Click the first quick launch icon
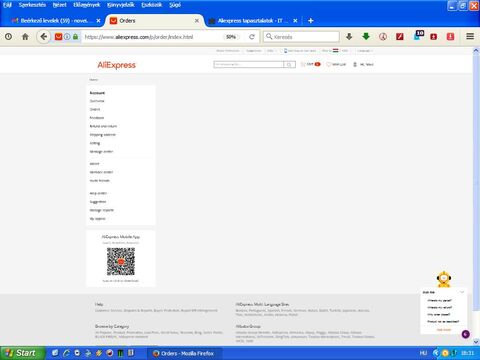 [x=55, y=353]
